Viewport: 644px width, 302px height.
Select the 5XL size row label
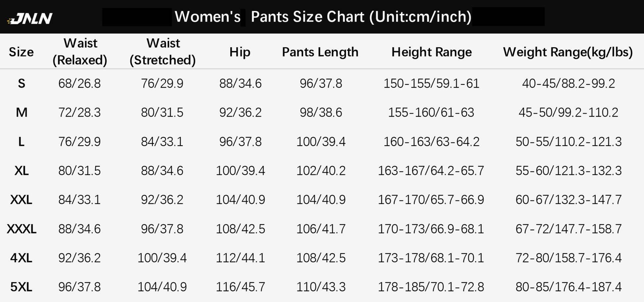[x=22, y=287]
